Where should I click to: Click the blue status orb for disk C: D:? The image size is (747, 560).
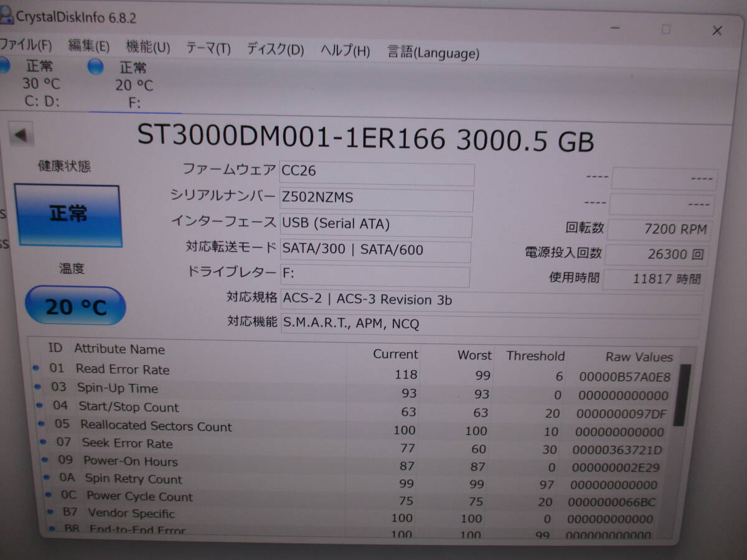pos(3,65)
